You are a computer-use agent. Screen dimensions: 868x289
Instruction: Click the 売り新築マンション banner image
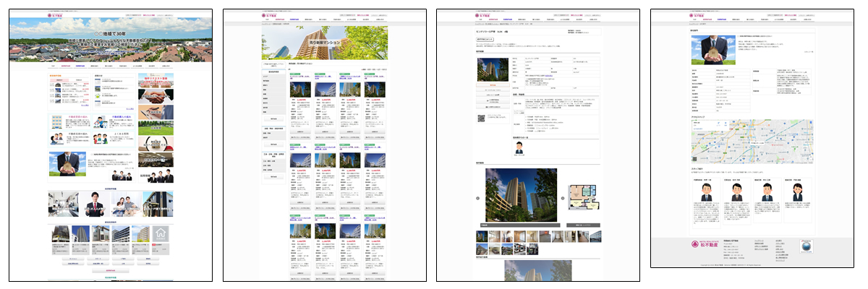click(325, 42)
